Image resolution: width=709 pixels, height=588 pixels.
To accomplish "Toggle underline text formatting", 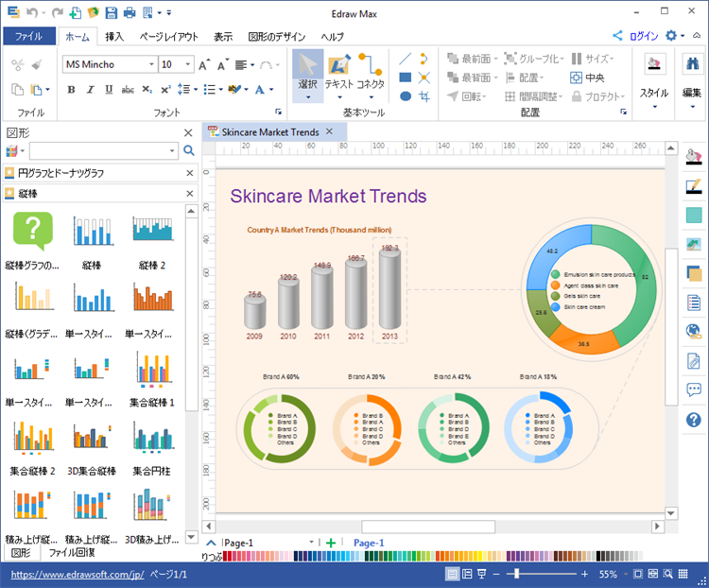I will [109, 90].
